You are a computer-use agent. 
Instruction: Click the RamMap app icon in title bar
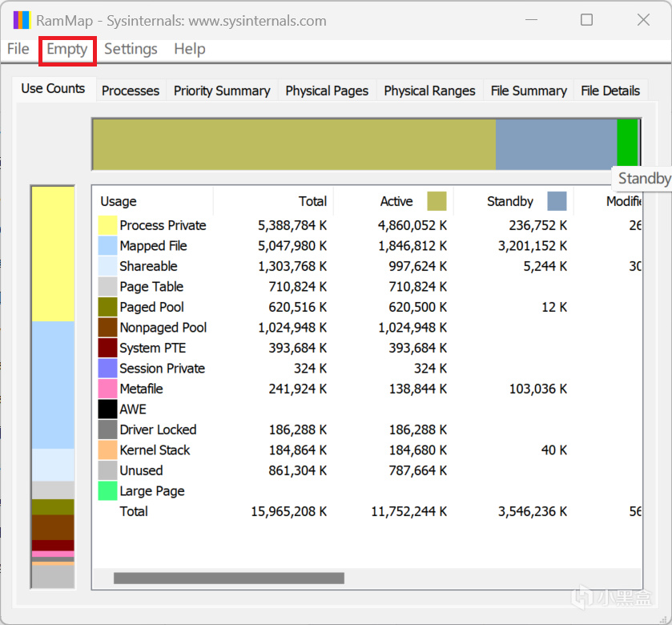pyautogui.click(x=22, y=20)
